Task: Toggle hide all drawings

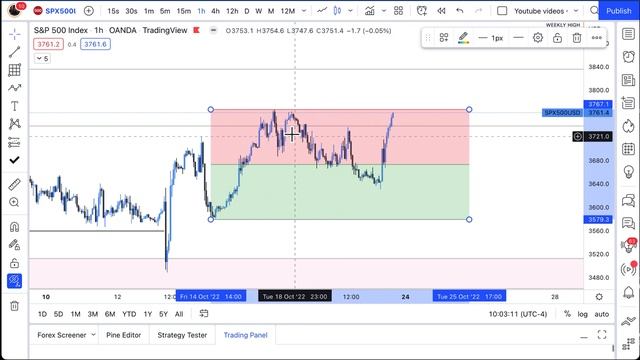Action: click(x=14, y=281)
